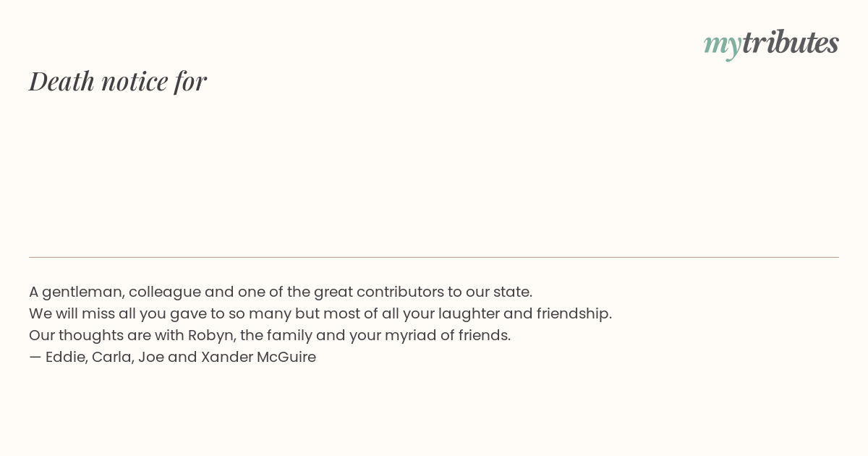The width and height of the screenshot is (868, 456).
Task: Select the "Death notice for" heading
Action: tap(118, 81)
